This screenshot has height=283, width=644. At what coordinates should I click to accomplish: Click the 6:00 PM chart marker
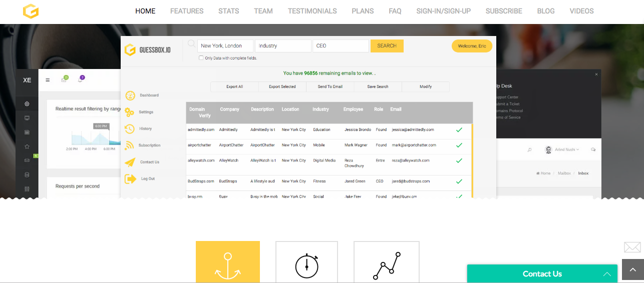tap(101, 126)
